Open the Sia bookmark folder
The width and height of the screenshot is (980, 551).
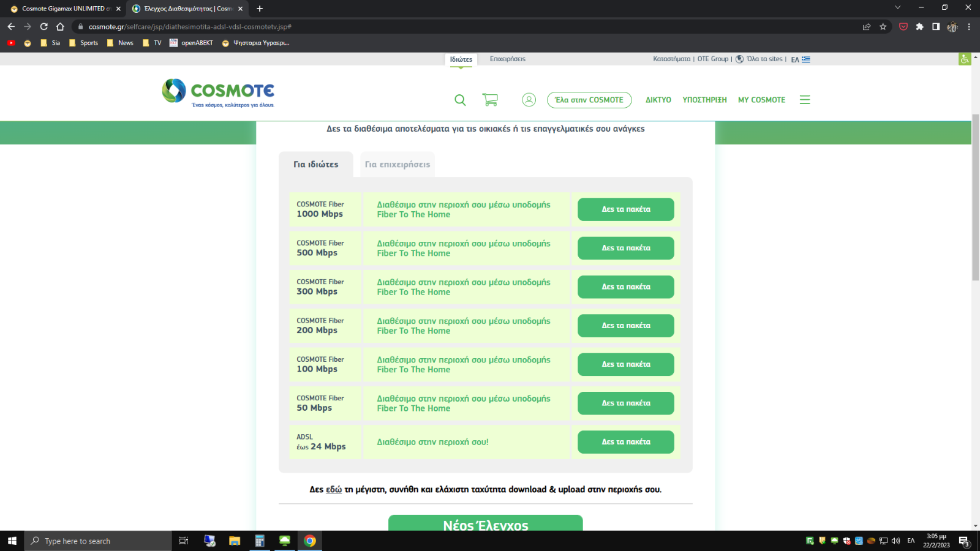50,43
